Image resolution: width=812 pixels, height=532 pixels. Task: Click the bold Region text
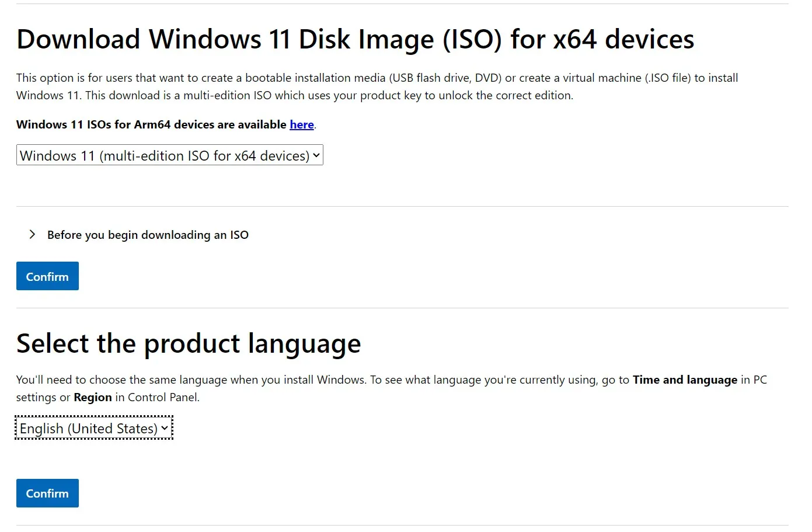[x=92, y=397]
